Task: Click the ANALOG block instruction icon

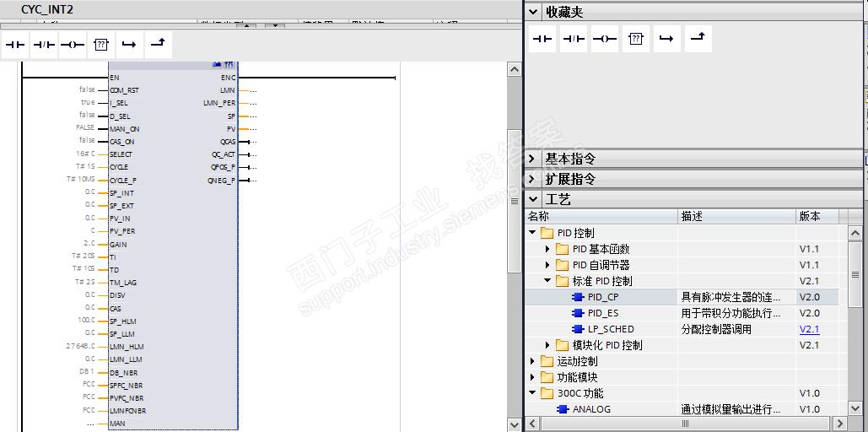Action: pyautogui.click(x=563, y=409)
